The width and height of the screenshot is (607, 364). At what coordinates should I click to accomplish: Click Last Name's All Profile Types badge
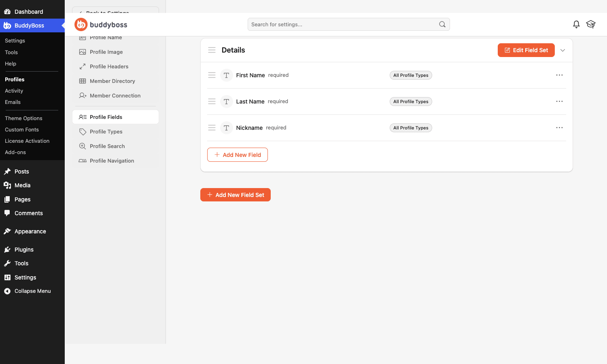411,102
